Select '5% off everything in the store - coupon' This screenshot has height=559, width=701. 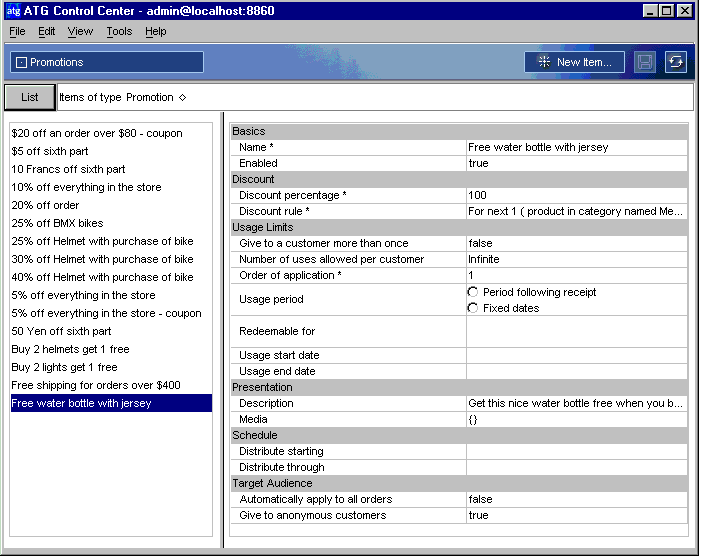point(111,313)
